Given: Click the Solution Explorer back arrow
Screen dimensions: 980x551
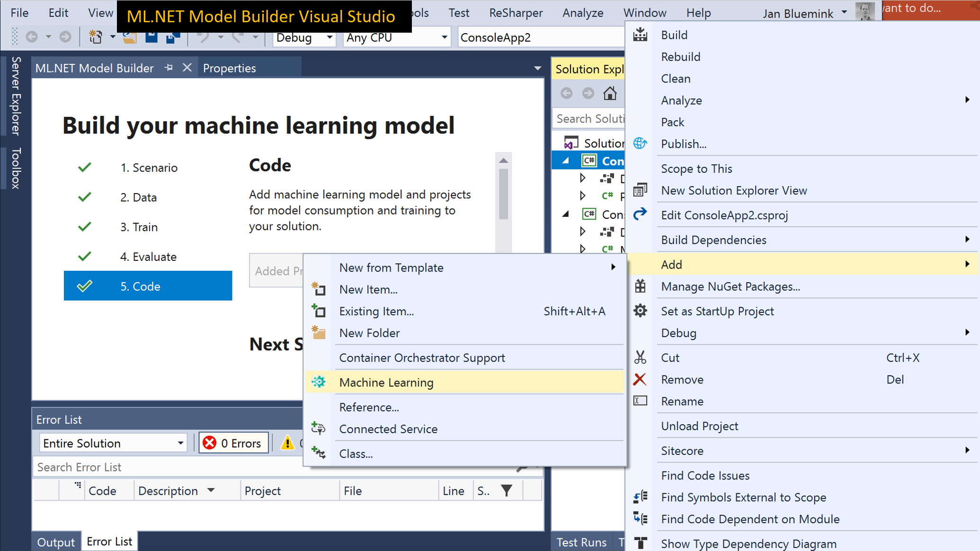Looking at the screenshot, I should click(x=567, y=93).
